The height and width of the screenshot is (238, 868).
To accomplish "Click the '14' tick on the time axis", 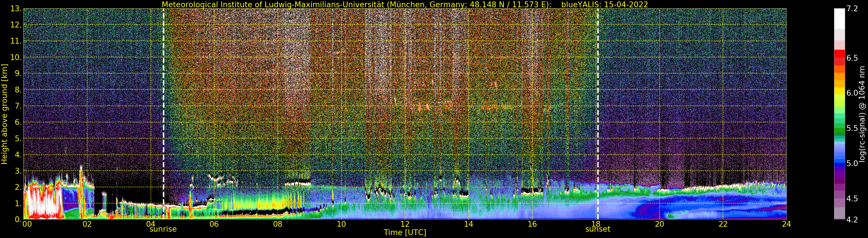I will [x=468, y=224].
